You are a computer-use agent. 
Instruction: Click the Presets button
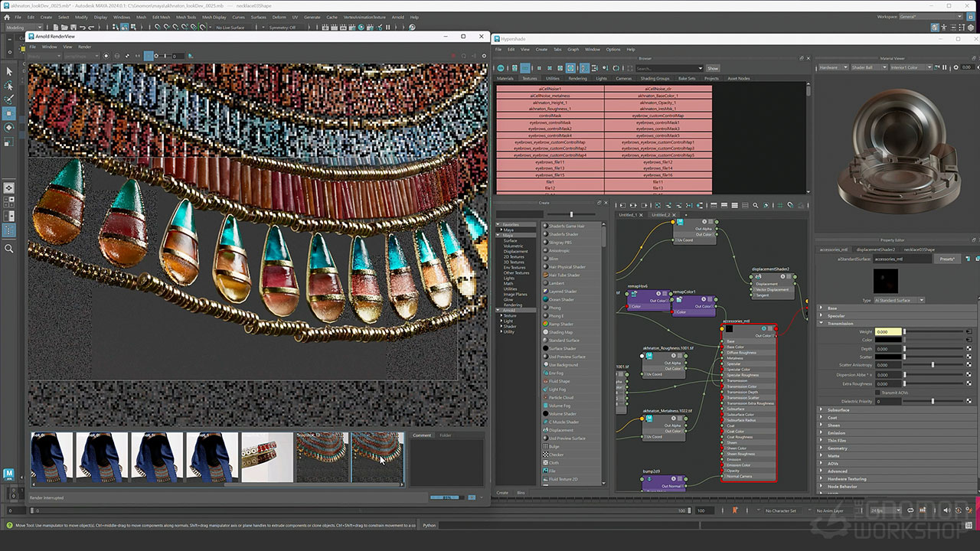[947, 259]
